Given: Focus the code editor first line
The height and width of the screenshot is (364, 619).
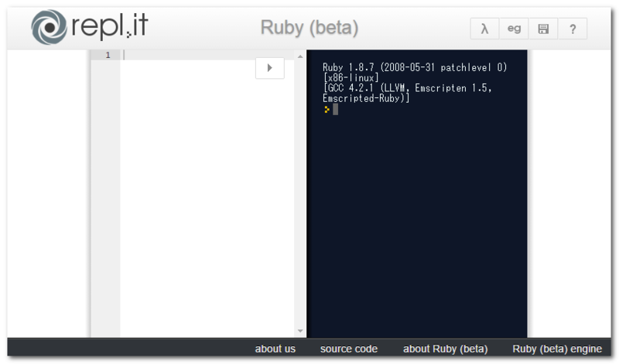Looking at the screenshot, I should click(x=207, y=55).
